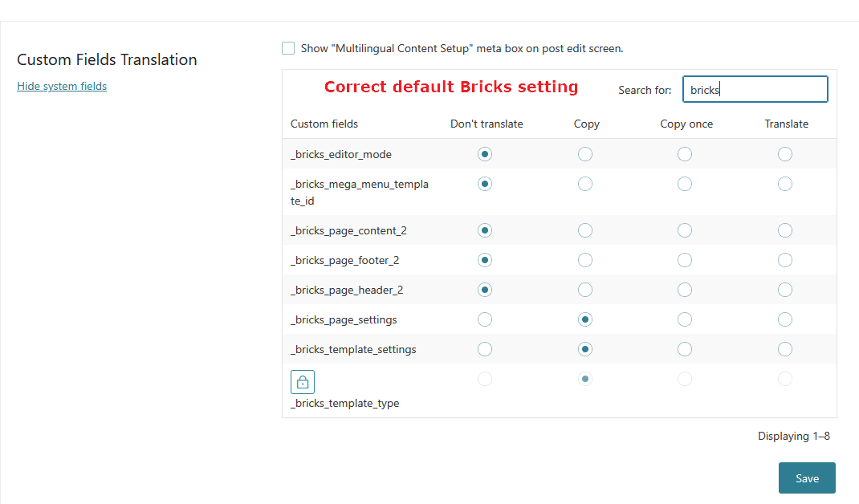Screen dimensions: 859x504
Task: Set _bricks_editor_mode to Translate
Action: (x=785, y=154)
